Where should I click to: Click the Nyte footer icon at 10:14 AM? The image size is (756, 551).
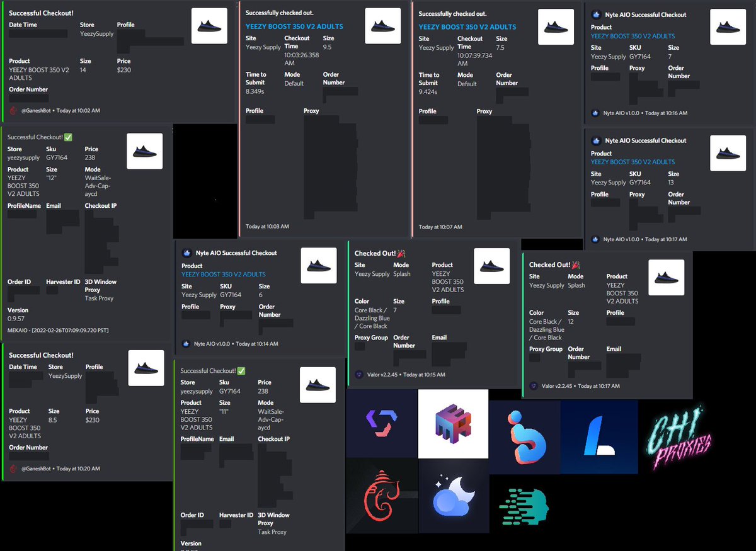coord(186,344)
